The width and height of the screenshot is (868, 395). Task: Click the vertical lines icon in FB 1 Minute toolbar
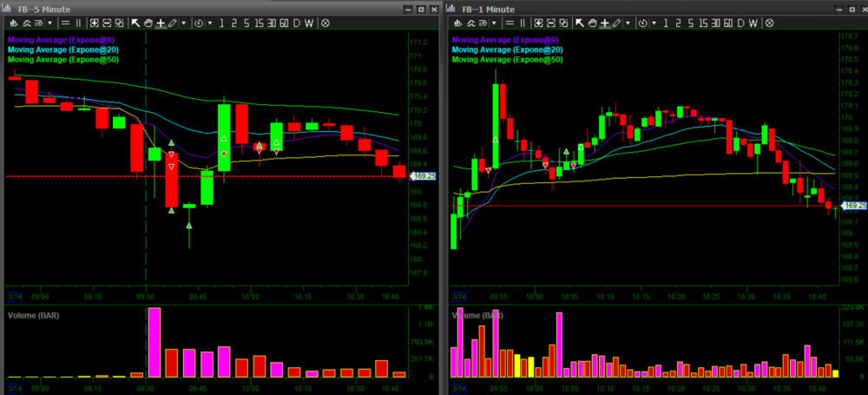pyautogui.click(x=524, y=23)
